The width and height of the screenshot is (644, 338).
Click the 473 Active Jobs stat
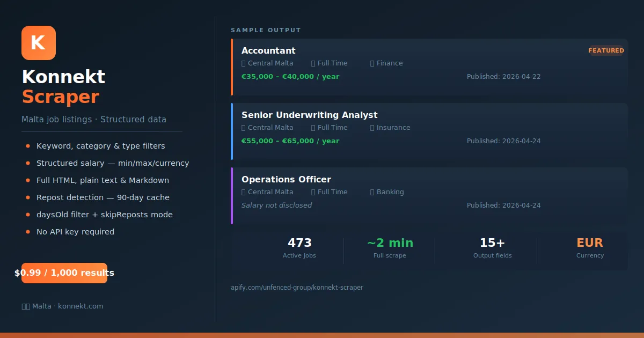tap(299, 248)
